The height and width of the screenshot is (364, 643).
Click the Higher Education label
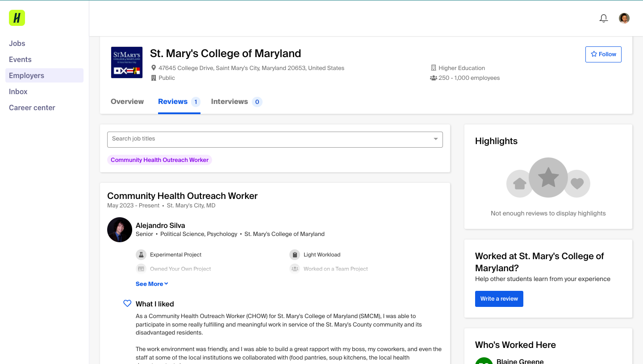462,68
